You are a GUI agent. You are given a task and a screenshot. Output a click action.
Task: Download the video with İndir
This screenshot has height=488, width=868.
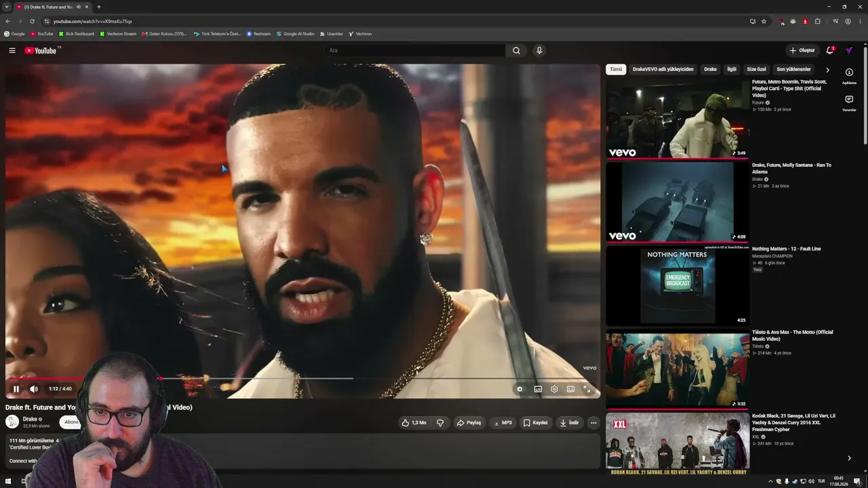(x=569, y=423)
